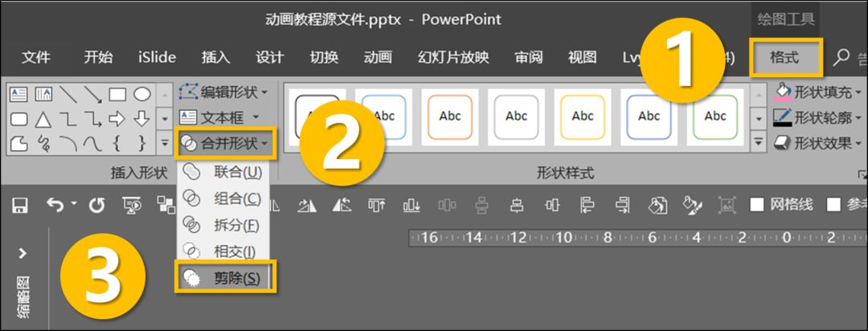Start slideshow from beginning icon
The height and width of the screenshot is (331, 868).
click(132, 206)
